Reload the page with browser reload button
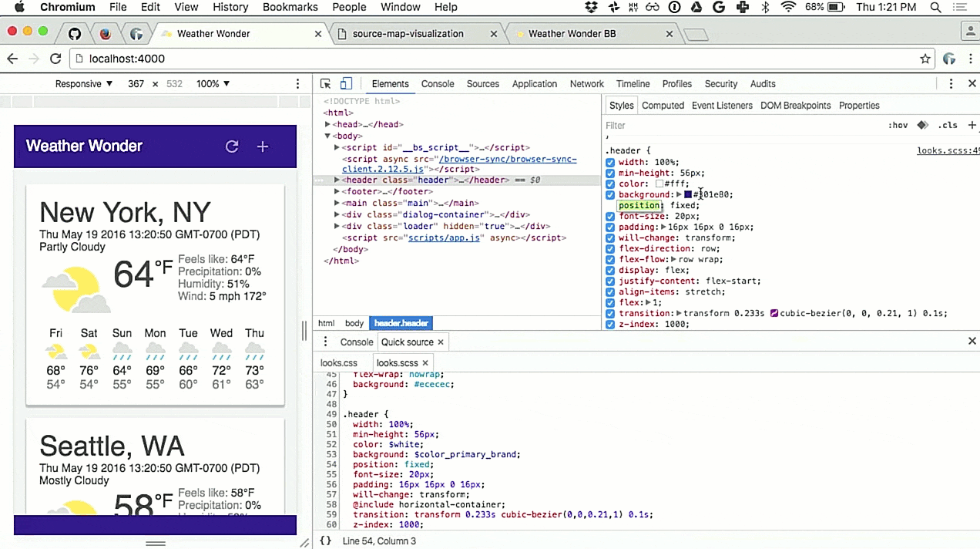The height and width of the screenshot is (549, 980). (55, 59)
